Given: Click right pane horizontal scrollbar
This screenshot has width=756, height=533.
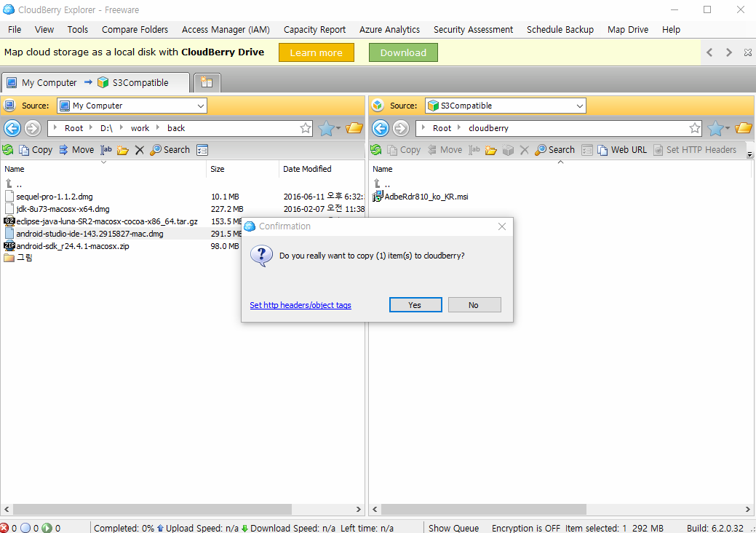Looking at the screenshot, I should coord(484,509).
